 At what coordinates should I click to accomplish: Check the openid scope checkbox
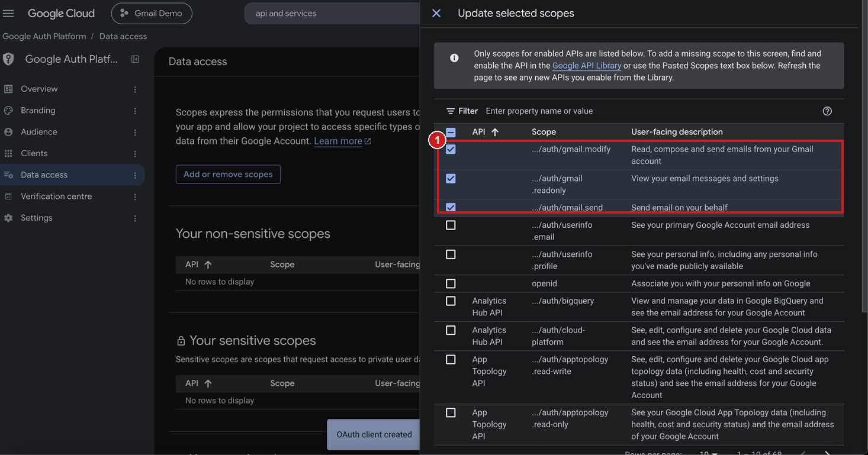tap(451, 284)
